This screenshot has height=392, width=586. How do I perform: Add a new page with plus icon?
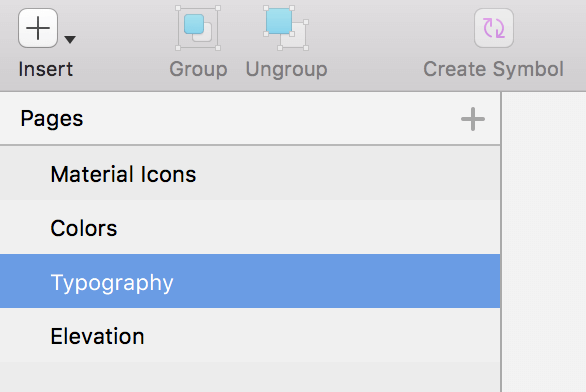pos(473,119)
